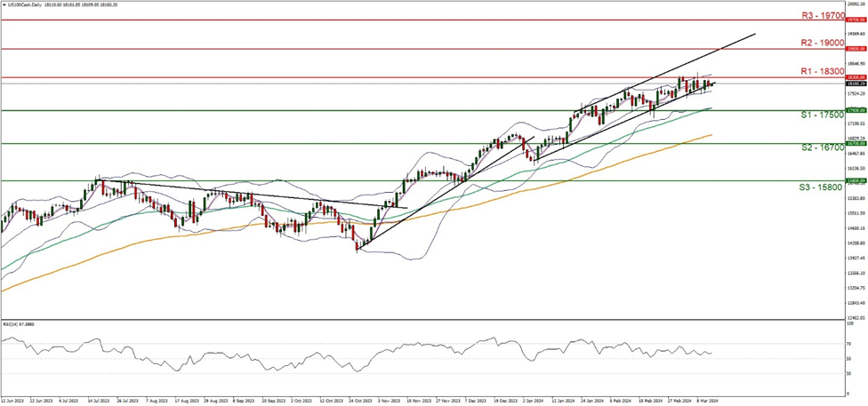Click the upper ascending channel trendline end
This screenshot has width=868, height=406.
pos(754,34)
